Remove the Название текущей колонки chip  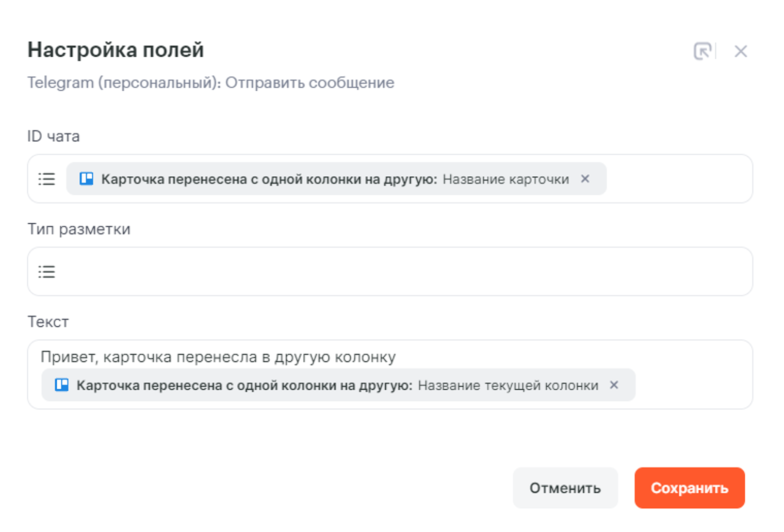(x=614, y=385)
